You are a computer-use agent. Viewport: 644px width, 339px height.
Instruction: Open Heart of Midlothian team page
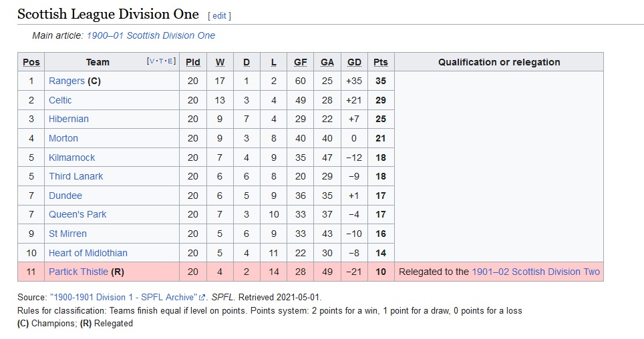[88, 253]
